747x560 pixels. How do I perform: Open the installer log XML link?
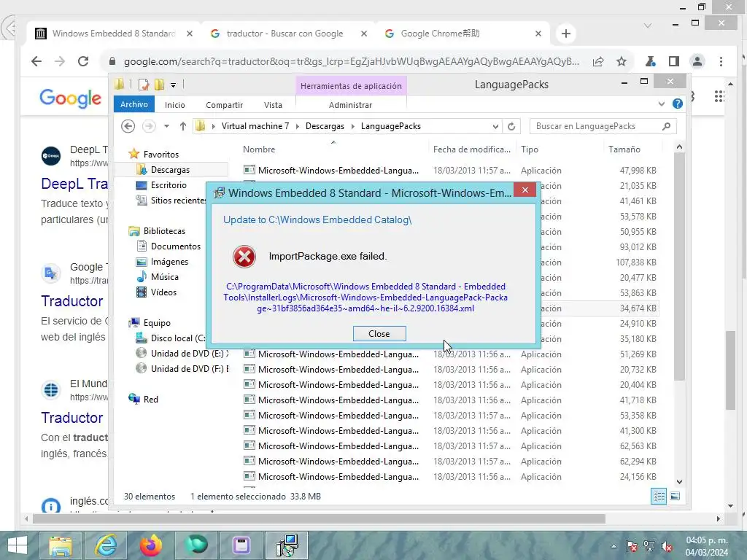(x=365, y=297)
